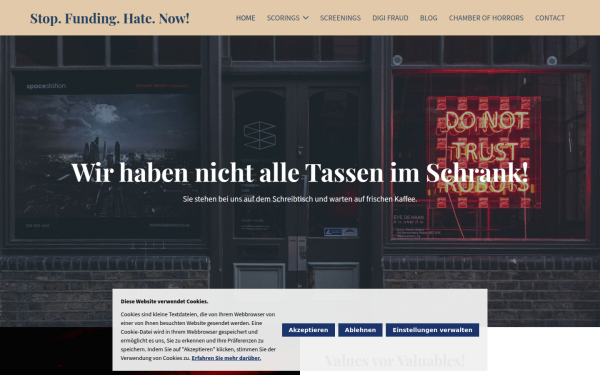The image size is (600, 375).
Task: Navigate to DIGI FRAUD
Action: click(390, 18)
